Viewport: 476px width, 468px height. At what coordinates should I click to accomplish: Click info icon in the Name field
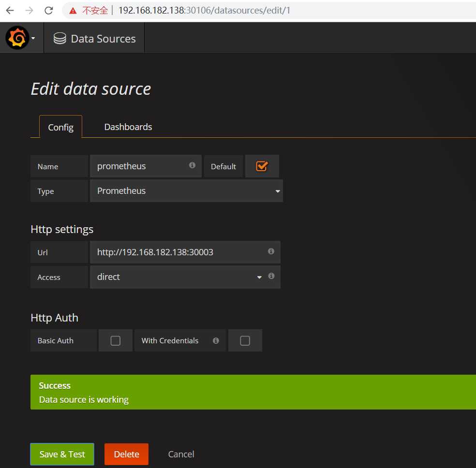click(x=192, y=165)
